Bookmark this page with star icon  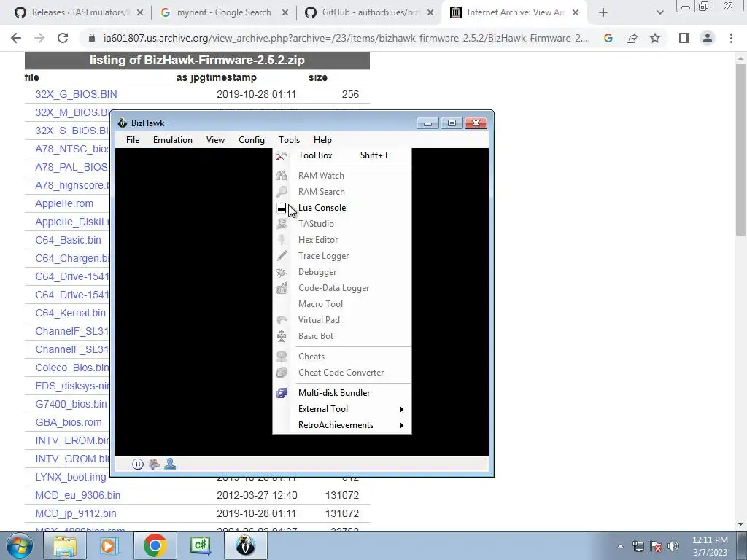click(x=655, y=39)
